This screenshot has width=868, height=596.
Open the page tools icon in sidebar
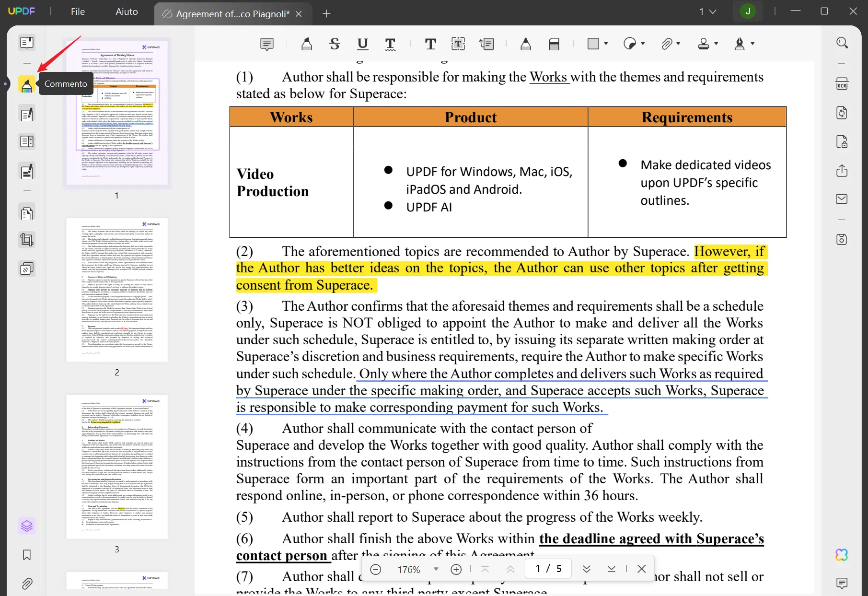tap(27, 213)
